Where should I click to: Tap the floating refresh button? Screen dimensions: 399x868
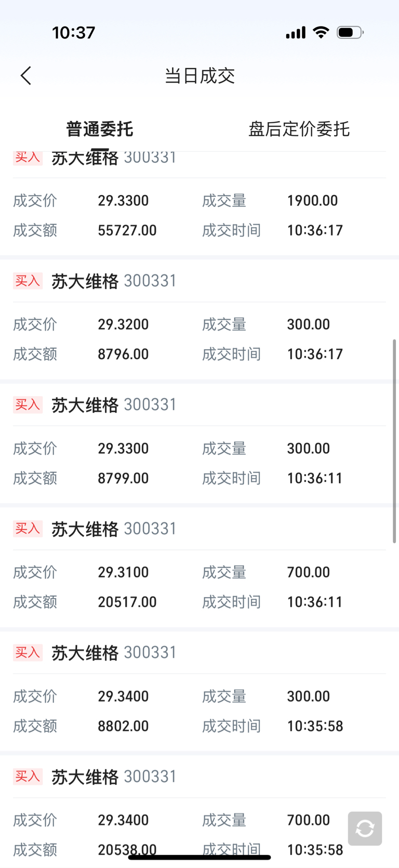click(365, 828)
